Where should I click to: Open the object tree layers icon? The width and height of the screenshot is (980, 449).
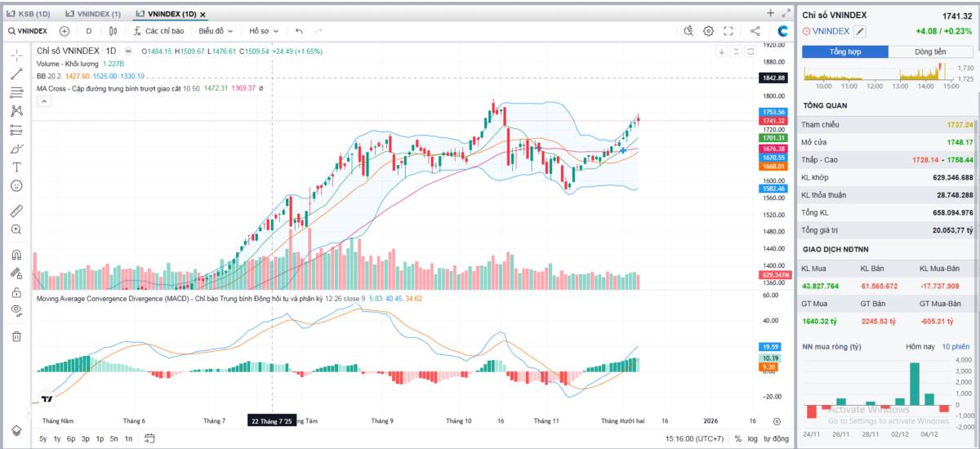pyautogui.click(x=16, y=430)
